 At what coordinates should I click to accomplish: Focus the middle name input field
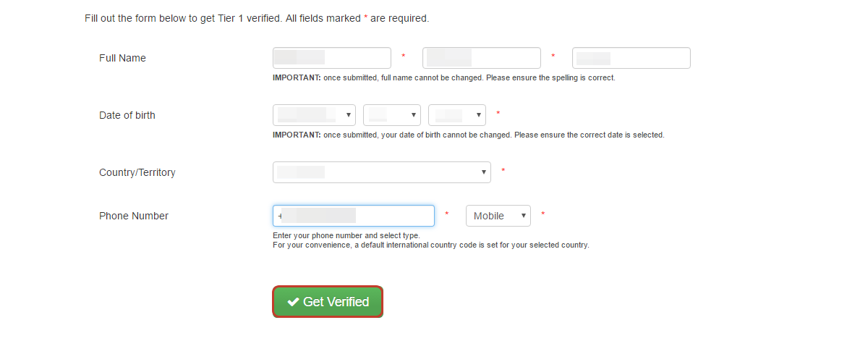pos(482,58)
